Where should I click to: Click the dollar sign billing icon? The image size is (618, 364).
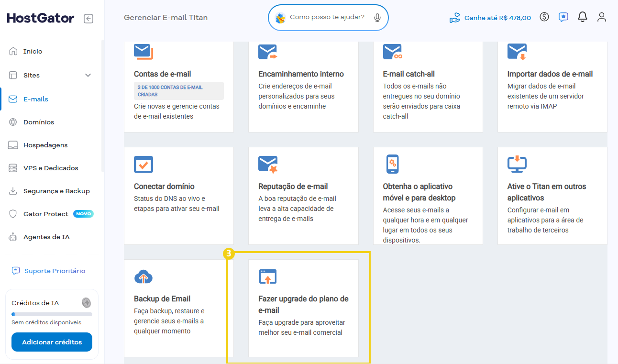(x=544, y=17)
